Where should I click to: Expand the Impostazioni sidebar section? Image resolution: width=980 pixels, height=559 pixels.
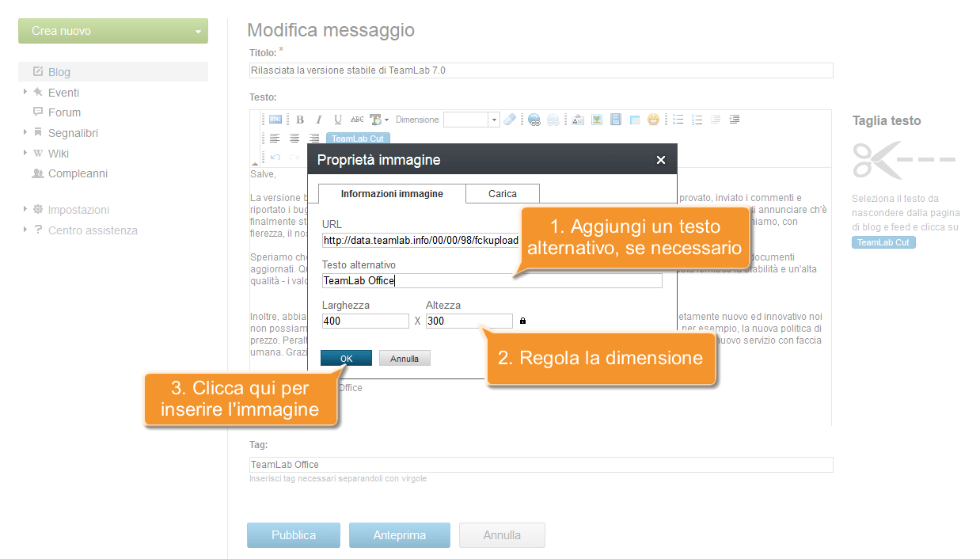tap(25, 209)
